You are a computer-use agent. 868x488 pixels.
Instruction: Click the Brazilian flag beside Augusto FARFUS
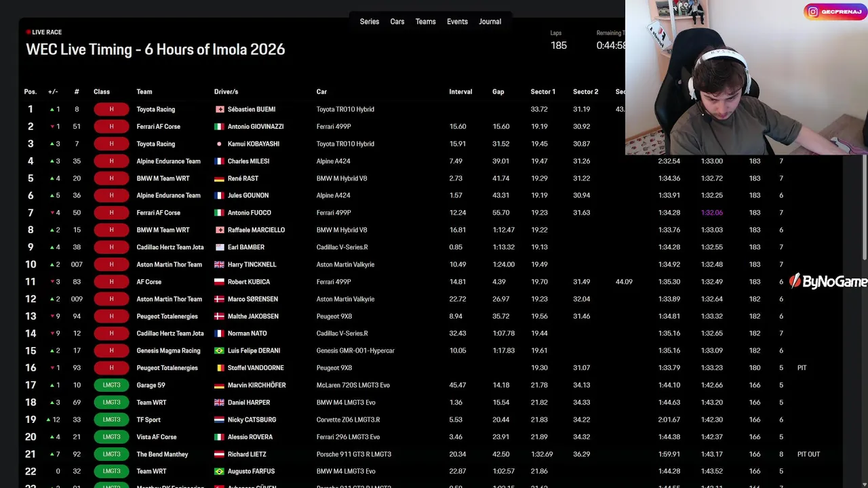point(219,471)
